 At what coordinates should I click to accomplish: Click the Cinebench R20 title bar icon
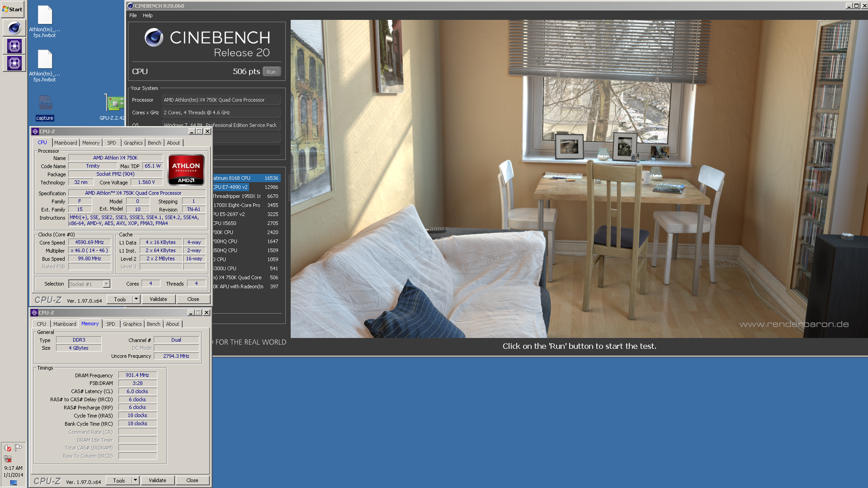tap(131, 6)
